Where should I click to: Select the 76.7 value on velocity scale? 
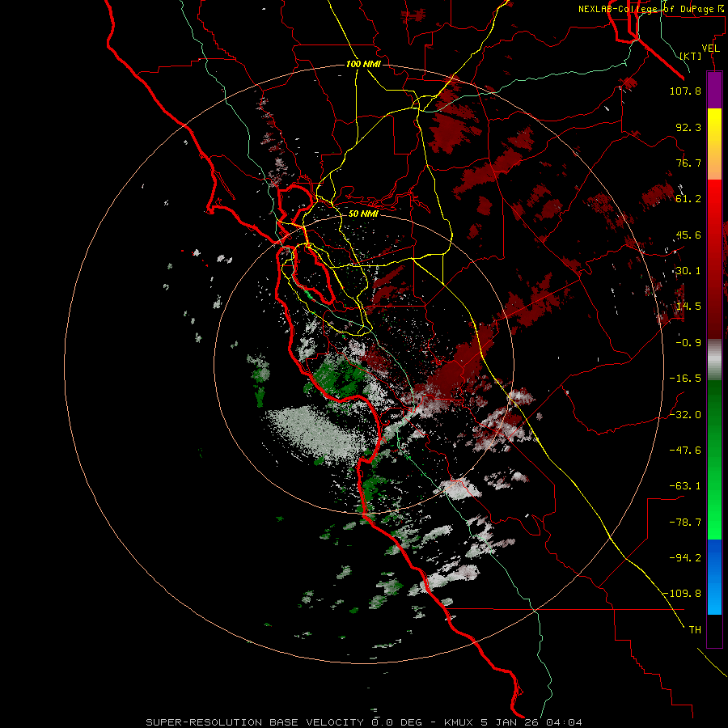[688, 163]
